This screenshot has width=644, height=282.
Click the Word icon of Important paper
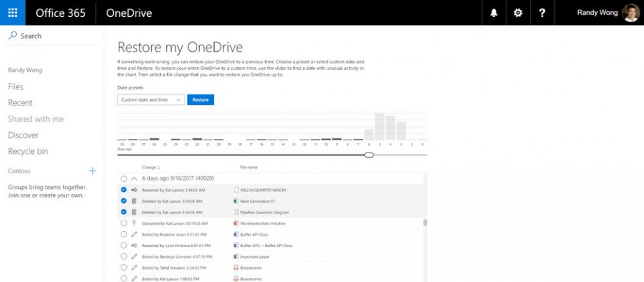pos(235,256)
